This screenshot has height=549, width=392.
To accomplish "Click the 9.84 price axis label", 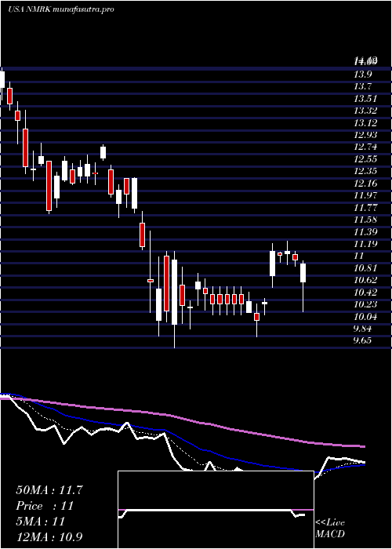I will click(362, 329).
